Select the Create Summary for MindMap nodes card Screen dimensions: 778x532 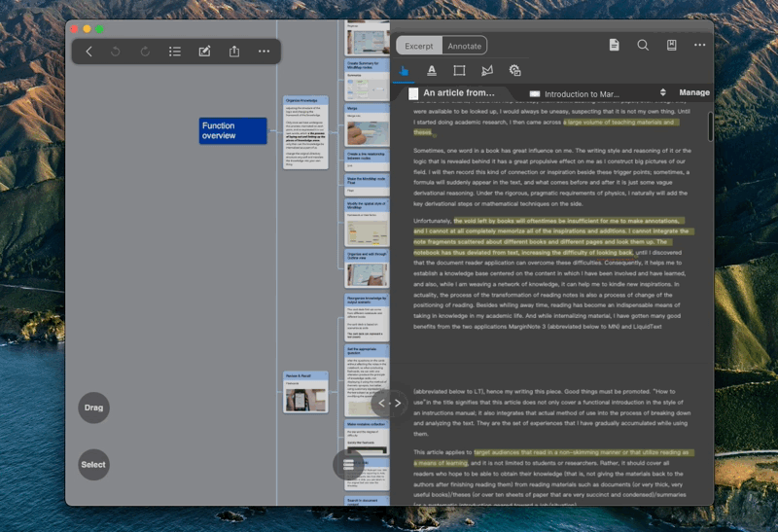[368, 80]
